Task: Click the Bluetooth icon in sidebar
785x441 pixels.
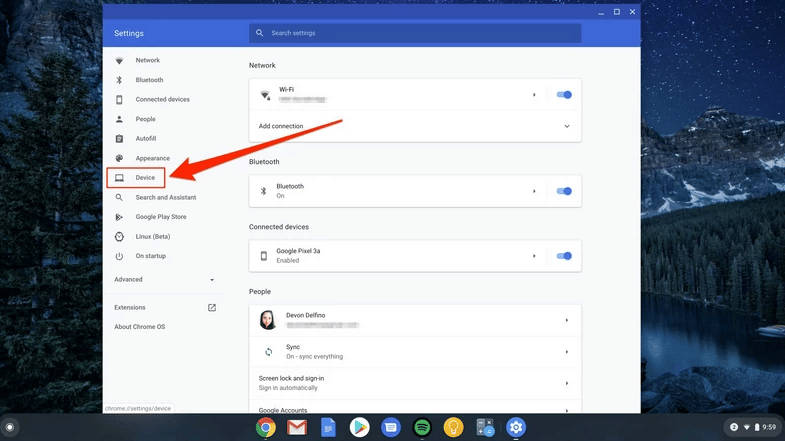Action: click(119, 80)
